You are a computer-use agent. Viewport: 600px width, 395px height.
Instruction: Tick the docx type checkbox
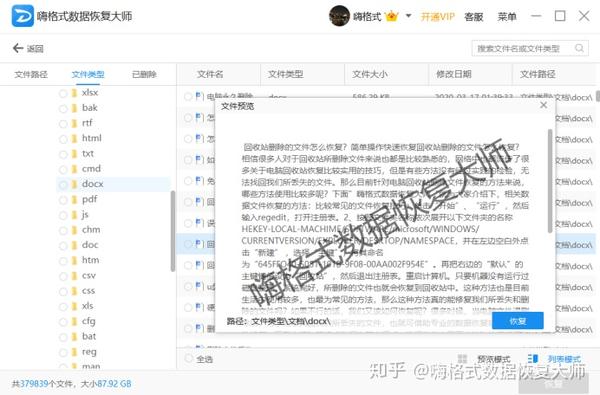tap(63, 185)
